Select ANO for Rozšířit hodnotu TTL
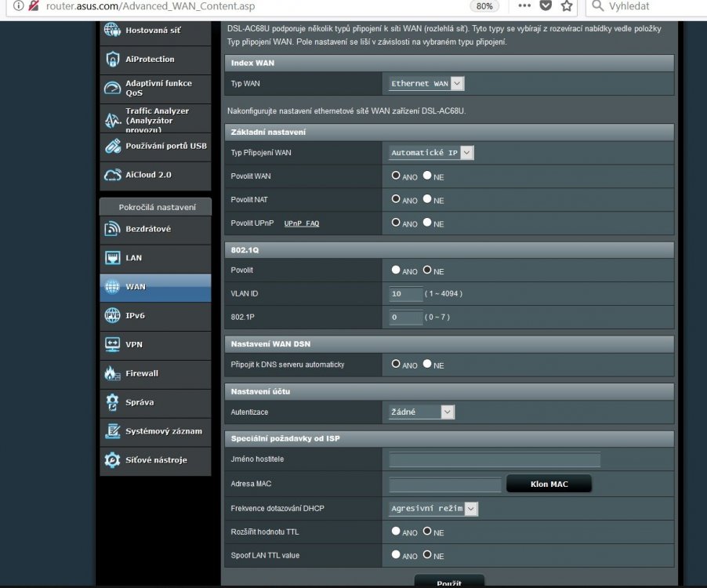 396,531
